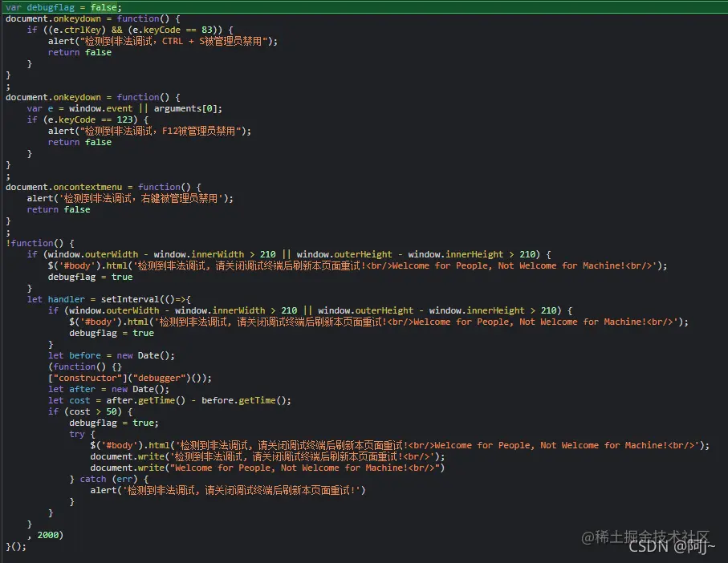The height and width of the screenshot is (563, 728).
Task: Click 'let after = new Date();' line
Action: point(108,390)
